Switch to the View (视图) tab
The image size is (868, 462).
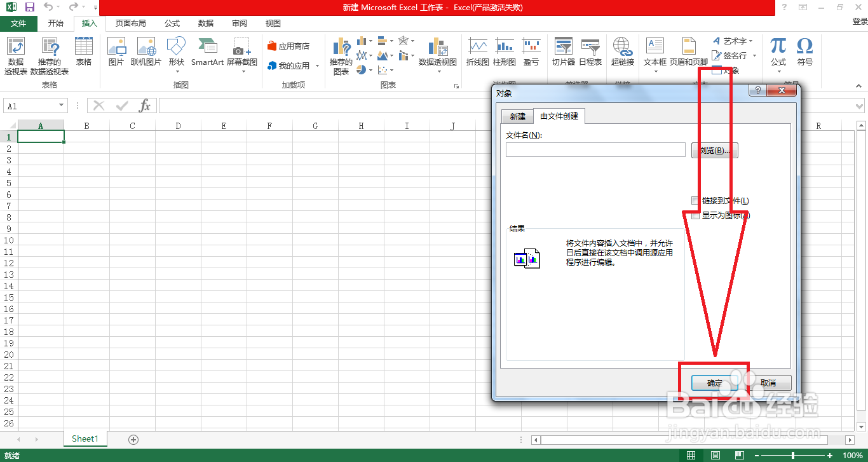[x=273, y=23]
